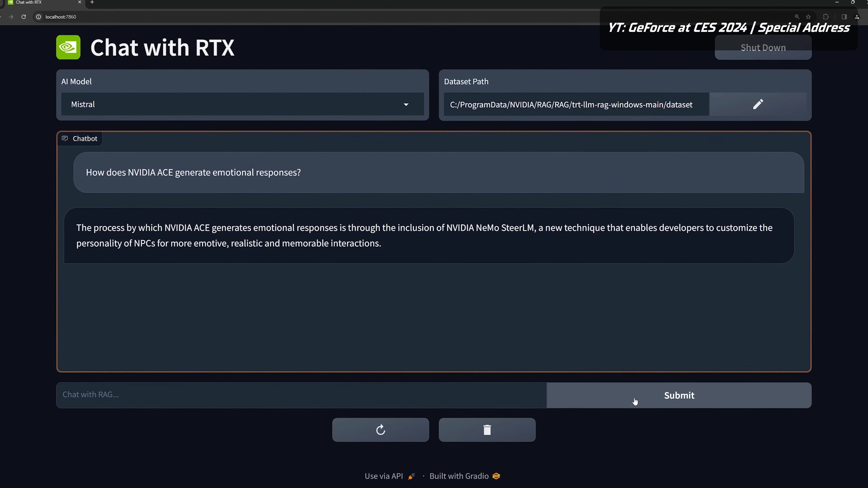Open the AI Model dropdown showing Mistral
868x488 pixels.
[242, 104]
